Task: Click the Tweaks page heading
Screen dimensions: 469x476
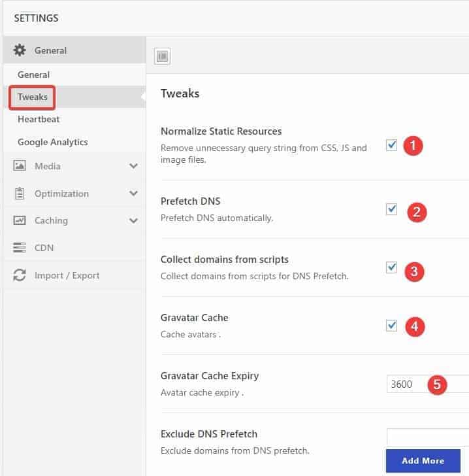Action: click(x=180, y=93)
